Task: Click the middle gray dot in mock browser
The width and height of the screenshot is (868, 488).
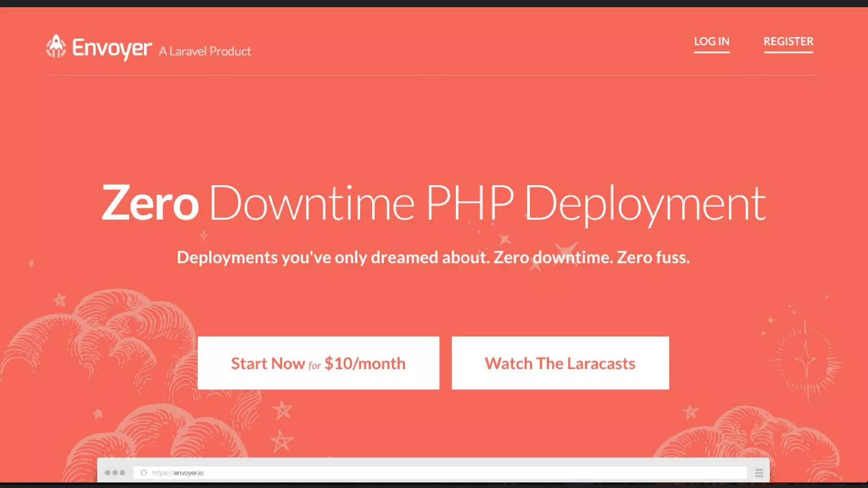Action: 115,473
